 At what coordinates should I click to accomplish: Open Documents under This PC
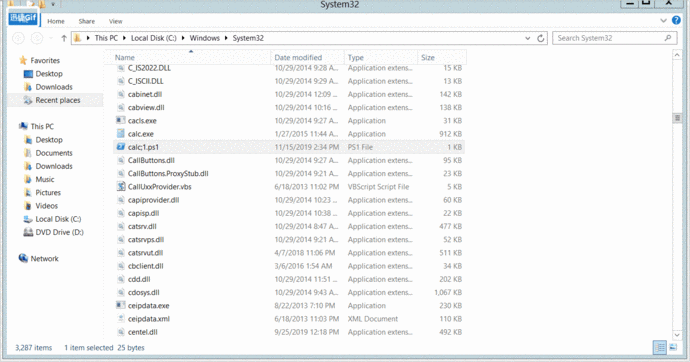point(54,153)
